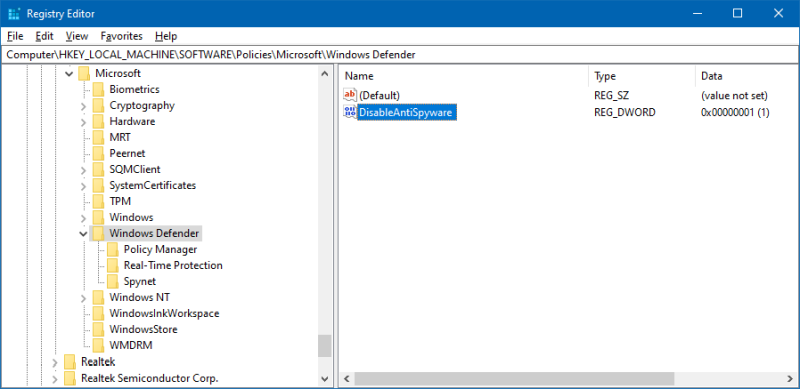800x389 pixels.
Task: Click the Realtek folder icon
Action: tap(70, 362)
